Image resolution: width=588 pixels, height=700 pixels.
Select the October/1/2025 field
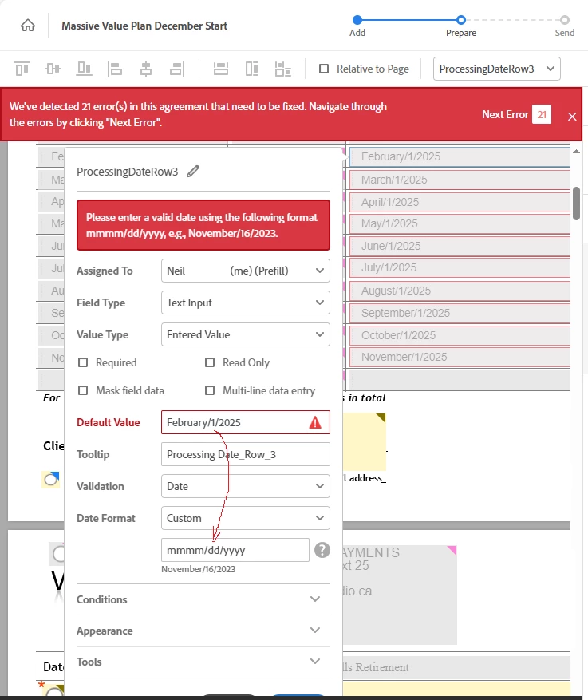click(x=460, y=335)
